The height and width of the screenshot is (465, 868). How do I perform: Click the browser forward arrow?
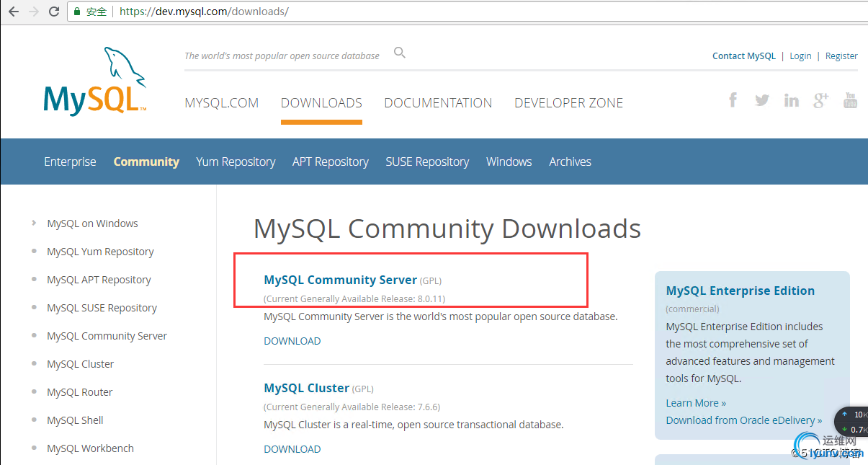coord(33,12)
